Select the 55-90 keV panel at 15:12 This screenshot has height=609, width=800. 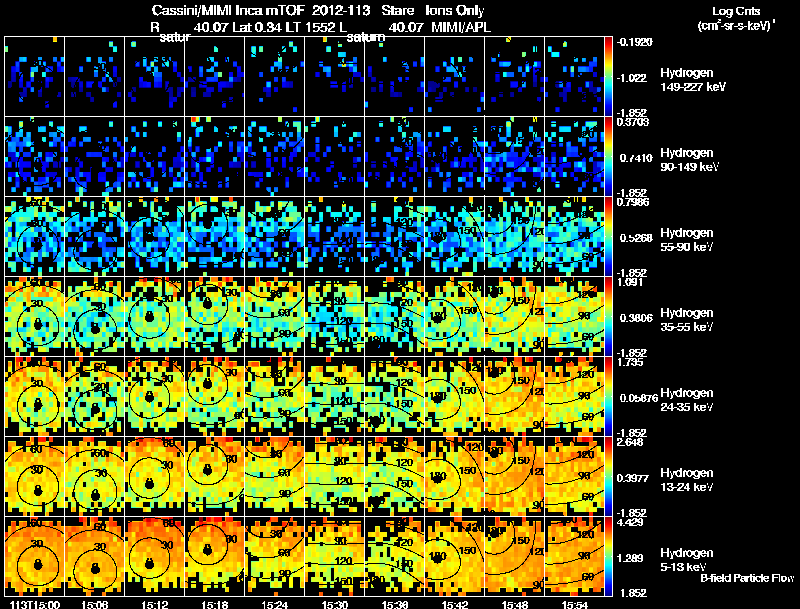[155, 237]
